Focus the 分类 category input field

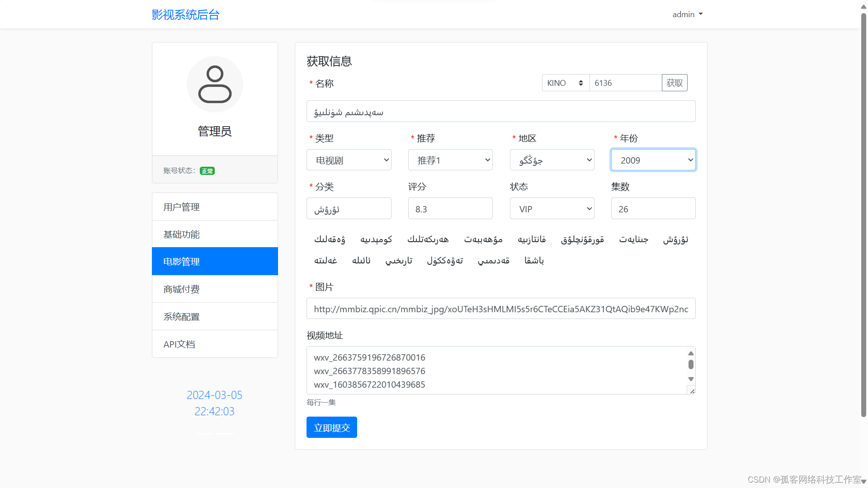point(349,209)
